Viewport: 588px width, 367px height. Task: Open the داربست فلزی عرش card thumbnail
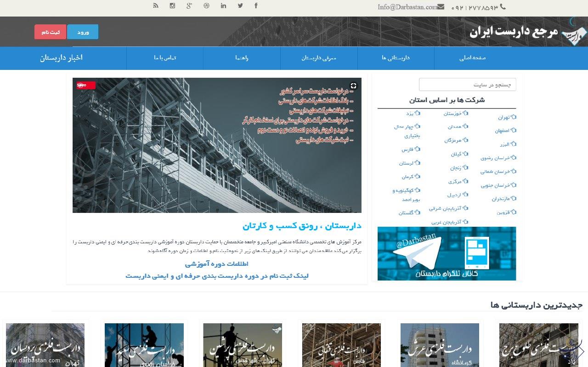click(x=440, y=345)
